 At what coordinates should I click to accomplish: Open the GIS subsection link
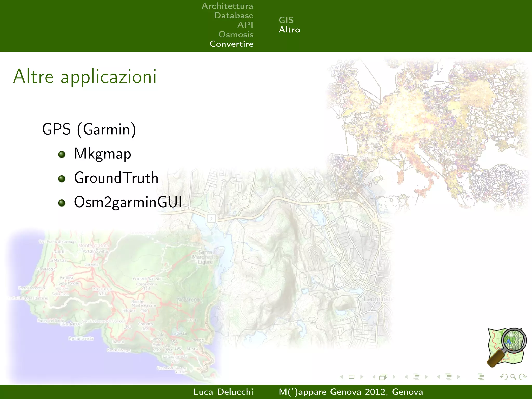click(x=286, y=20)
